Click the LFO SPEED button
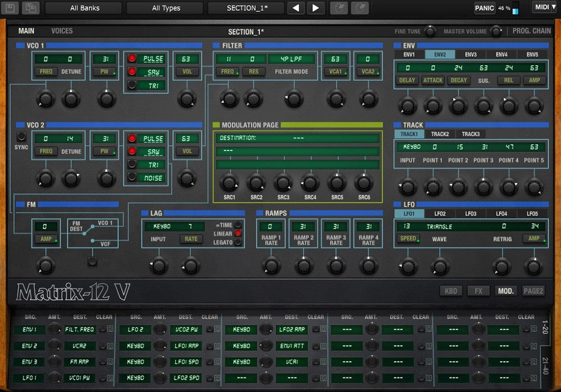Image resolution: width=561 pixels, height=392 pixels. click(408, 238)
